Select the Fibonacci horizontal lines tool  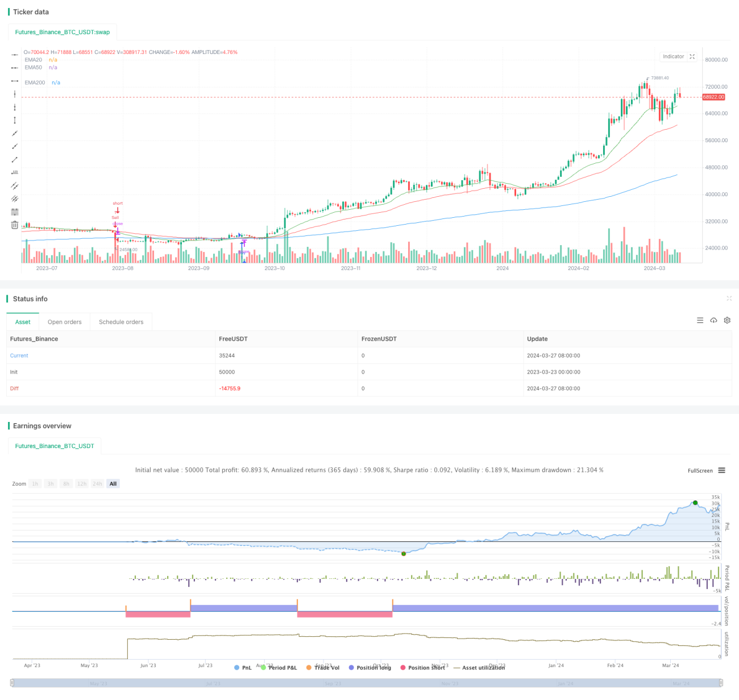(x=15, y=212)
